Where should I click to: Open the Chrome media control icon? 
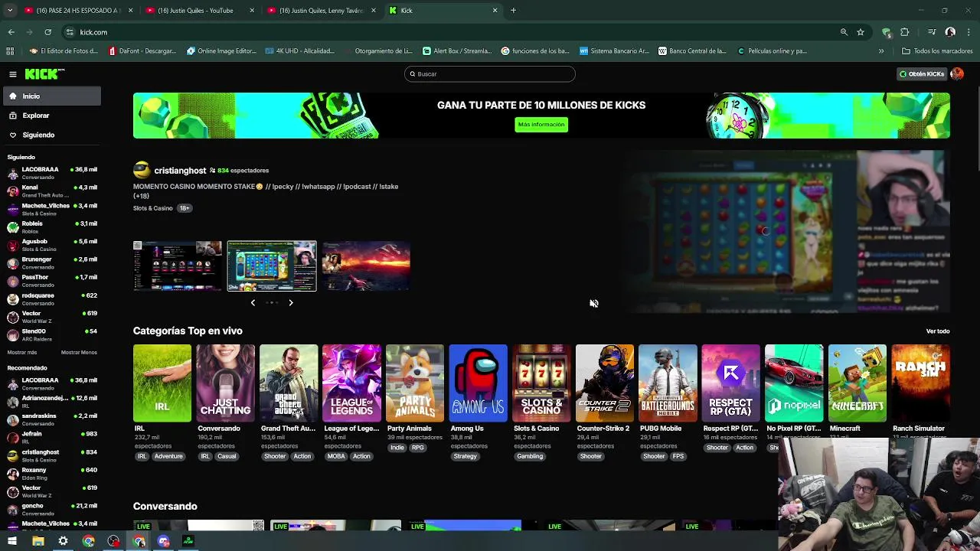(932, 32)
